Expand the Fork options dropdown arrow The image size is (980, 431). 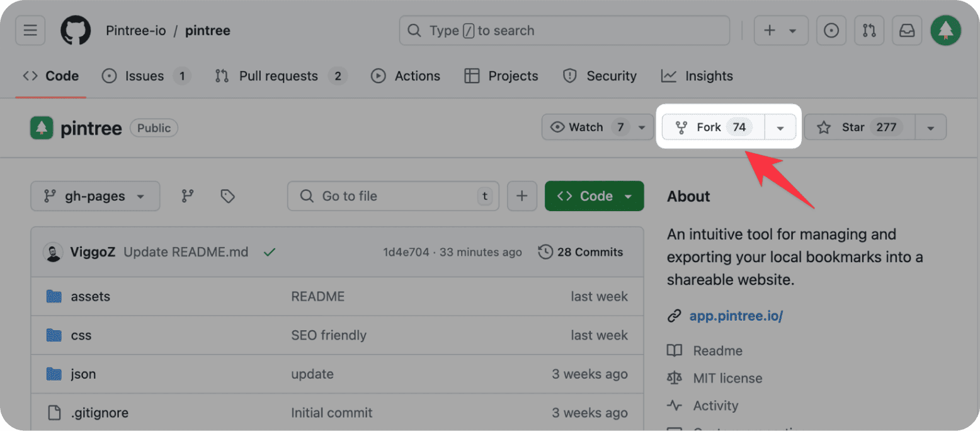click(780, 127)
